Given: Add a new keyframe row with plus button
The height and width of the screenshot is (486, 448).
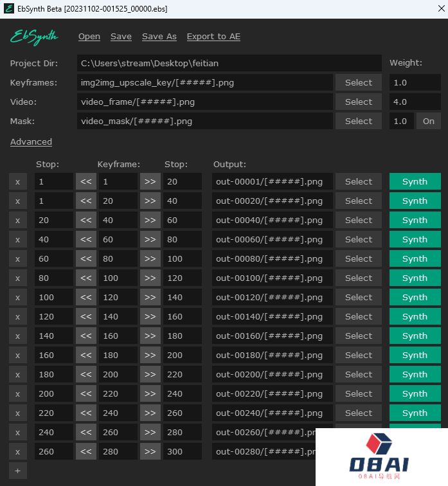Looking at the screenshot, I should pos(17,471).
